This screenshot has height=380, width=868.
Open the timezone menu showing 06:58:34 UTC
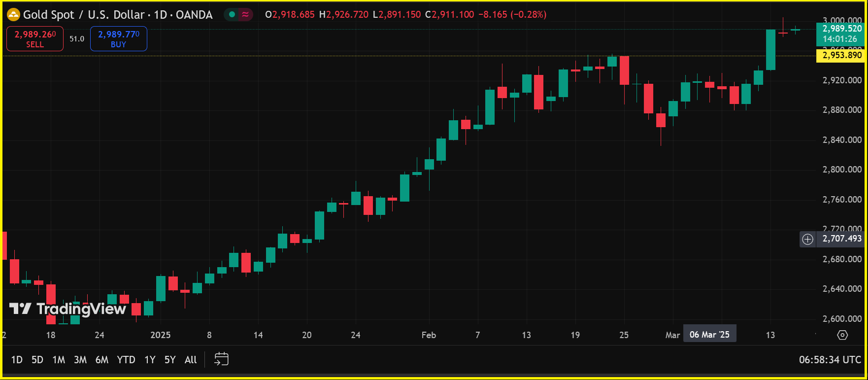pyautogui.click(x=830, y=360)
